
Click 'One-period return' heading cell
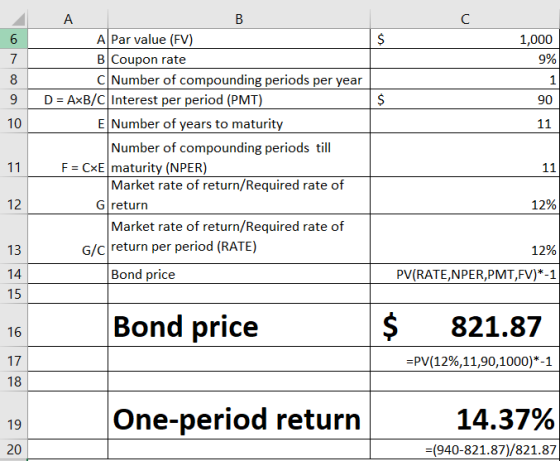tap(239, 415)
